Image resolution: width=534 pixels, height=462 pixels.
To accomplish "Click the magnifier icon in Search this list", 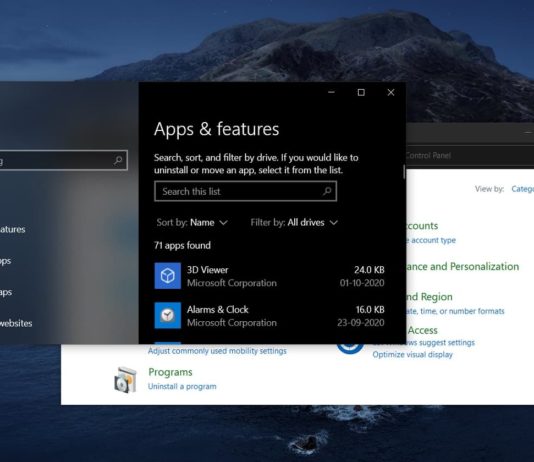I will coord(327,191).
